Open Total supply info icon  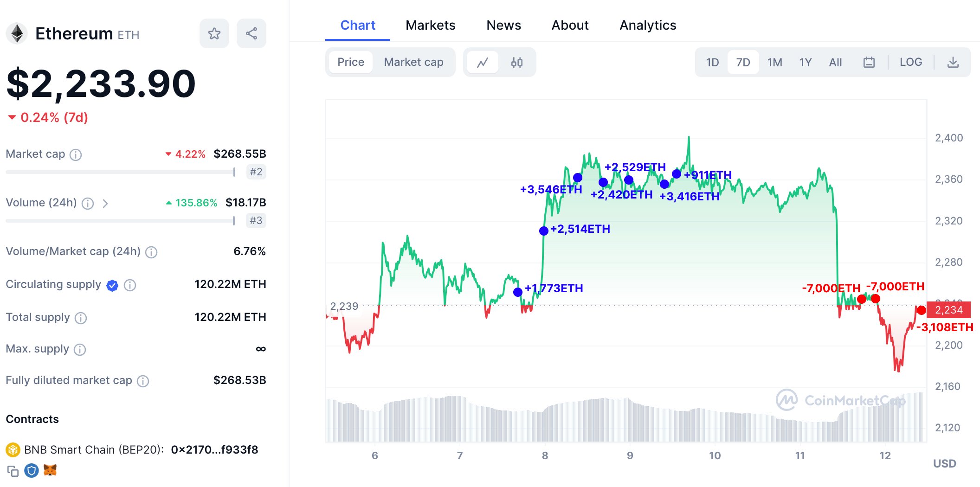coord(81,318)
